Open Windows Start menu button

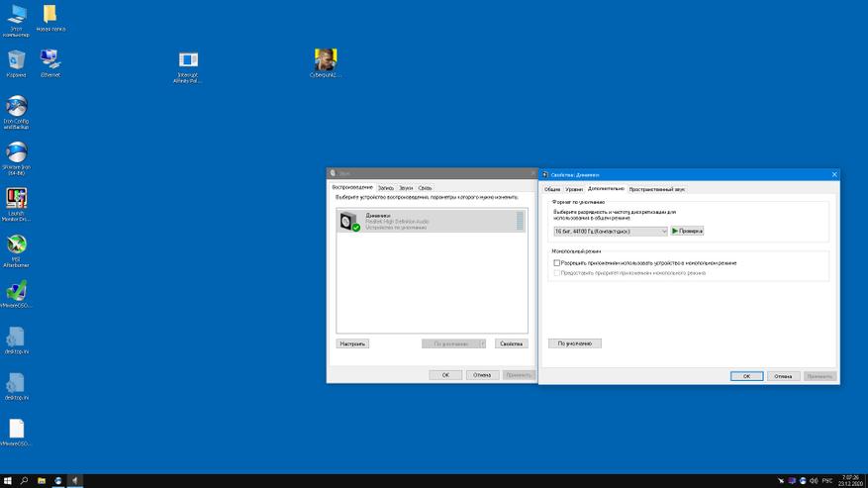(x=7, y=481)
